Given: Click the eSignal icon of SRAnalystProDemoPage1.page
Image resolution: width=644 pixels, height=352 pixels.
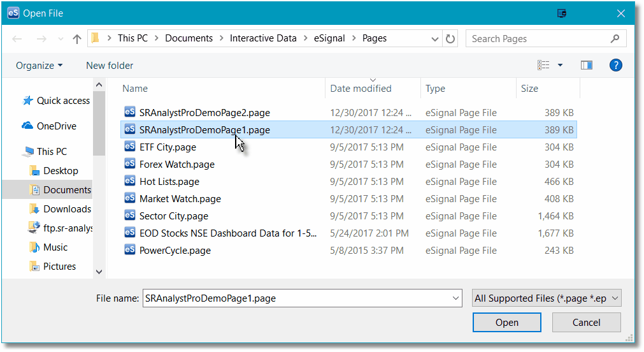Looking at the screenshot, I should coord(130,129).
